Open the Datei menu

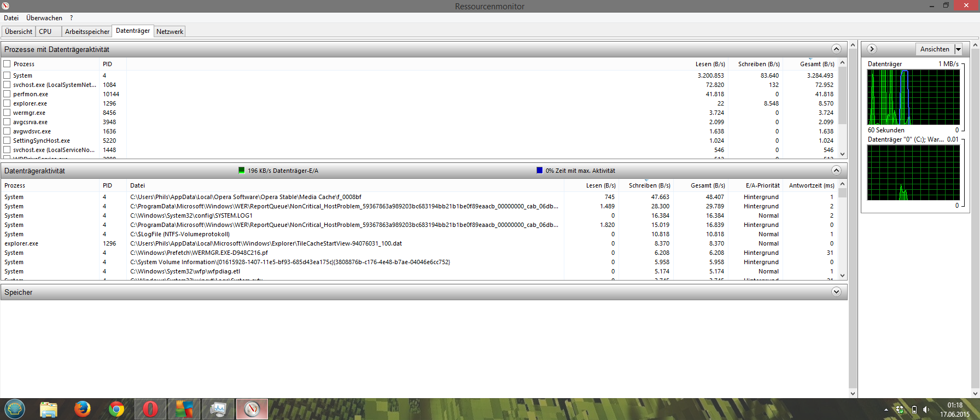pos(11,18)
